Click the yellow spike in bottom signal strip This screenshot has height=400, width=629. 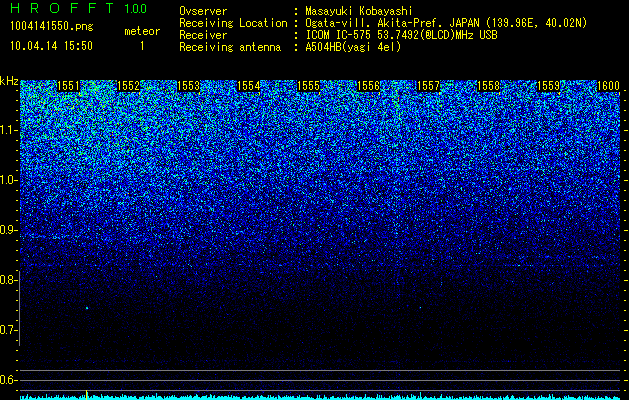(x=87, y=394)
